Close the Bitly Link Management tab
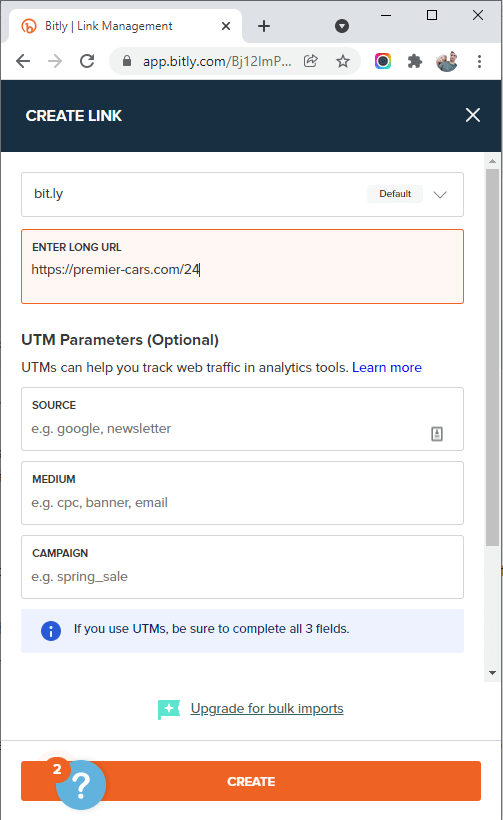 pyautogui.click(x=226, y=26)
